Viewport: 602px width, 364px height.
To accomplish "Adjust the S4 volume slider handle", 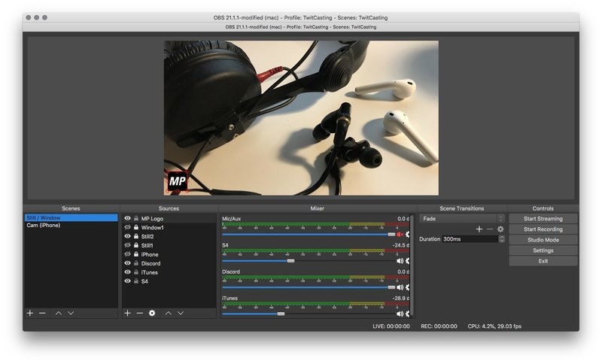I will (x=290, y=261).
